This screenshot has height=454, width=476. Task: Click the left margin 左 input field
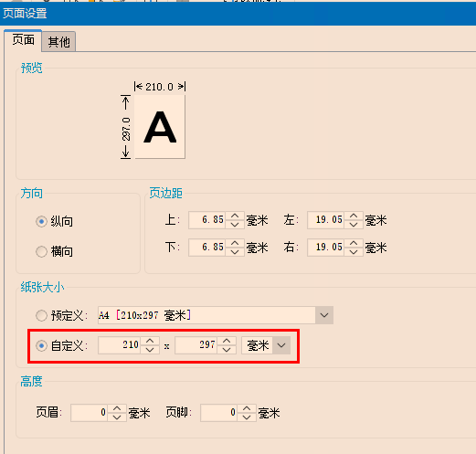coord(326,220)
